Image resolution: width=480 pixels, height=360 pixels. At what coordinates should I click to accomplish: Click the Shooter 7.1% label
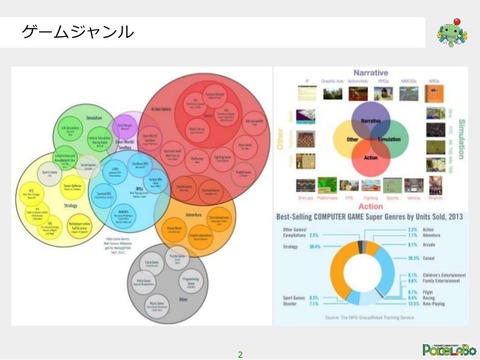[301, 304]
